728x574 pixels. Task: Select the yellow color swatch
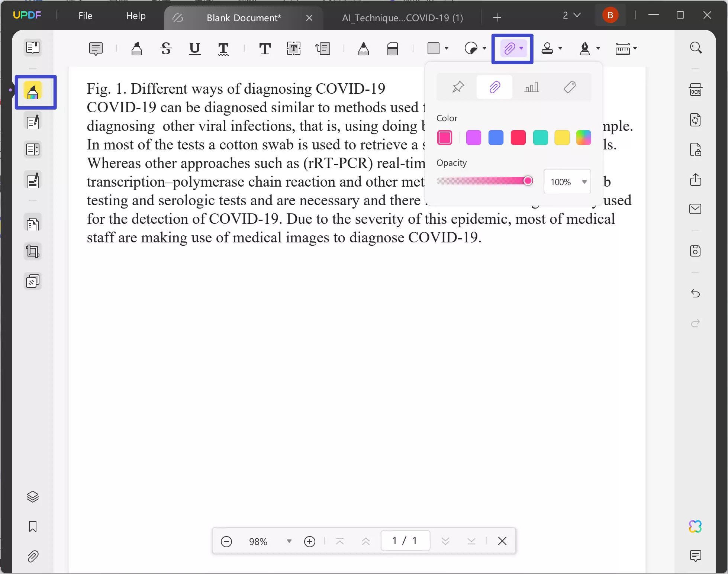pyautogui.click(x=562, y=138)
